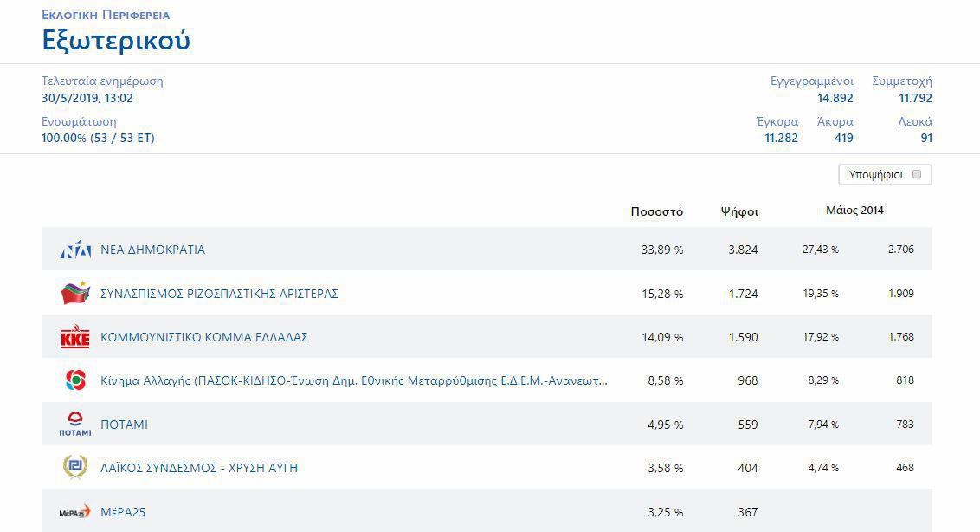
Task: Open the Κίνημα Αλλαγής party name link
Action: click(353, 380)
